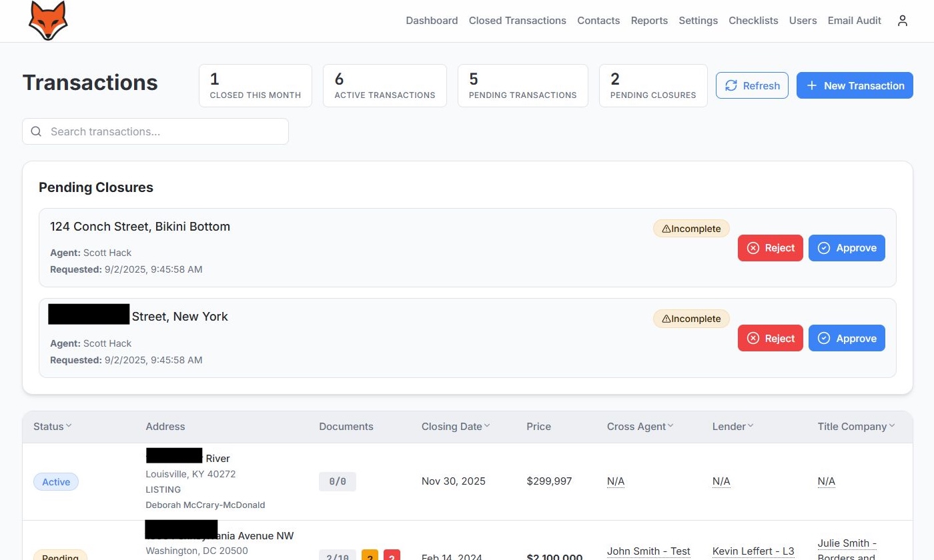Reject the 124 Conch Street closure

click(770, 248)
